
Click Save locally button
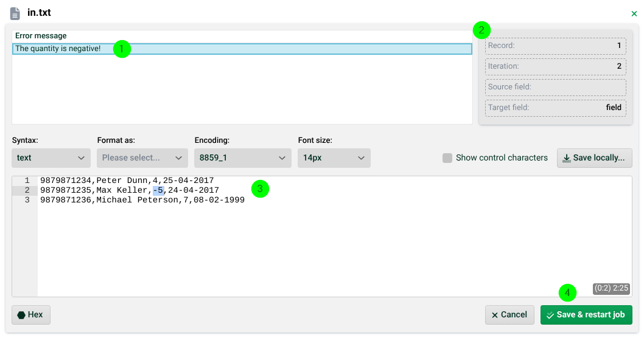594,158
